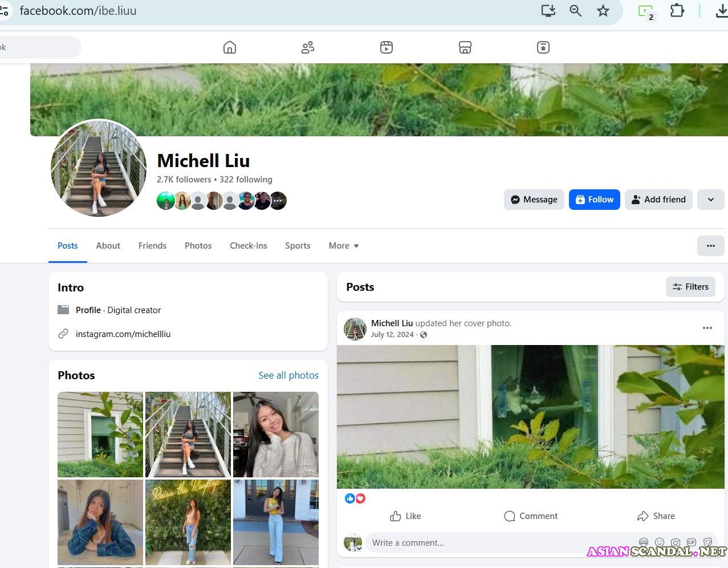The image size is (728, 568).
Task: Click the Write a comment field
Action: 502,543
